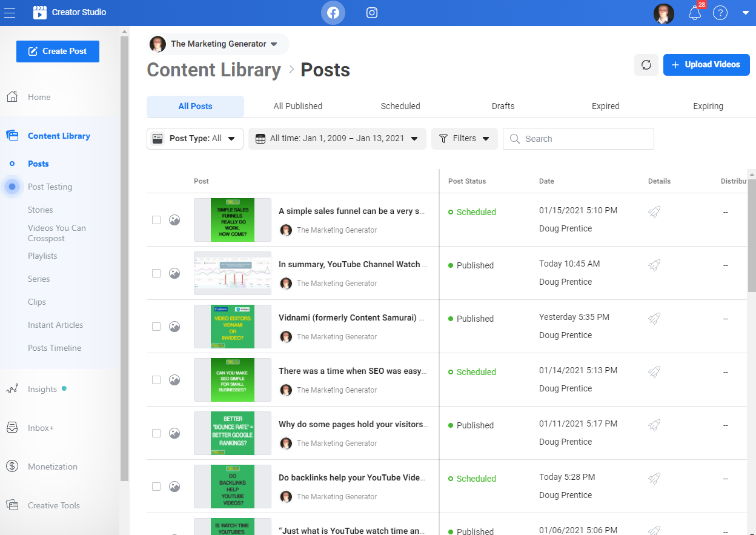Open the Filters dropdown
The image size is (756, 535).
point(465,139)
